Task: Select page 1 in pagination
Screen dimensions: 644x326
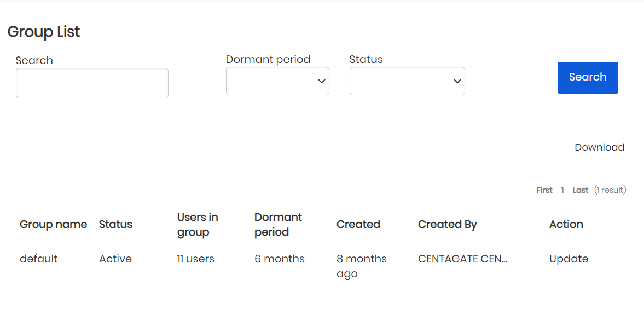Action: point(562,190)
